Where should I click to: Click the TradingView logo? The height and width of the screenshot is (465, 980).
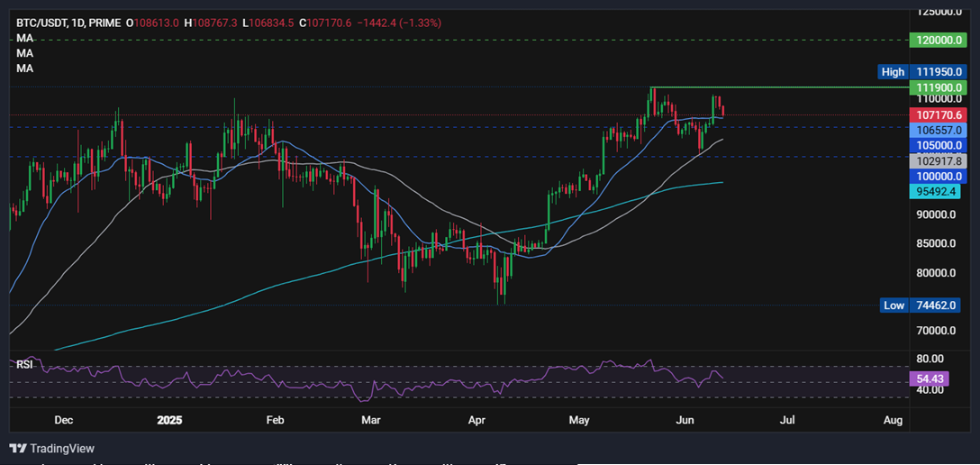(52, 448)
